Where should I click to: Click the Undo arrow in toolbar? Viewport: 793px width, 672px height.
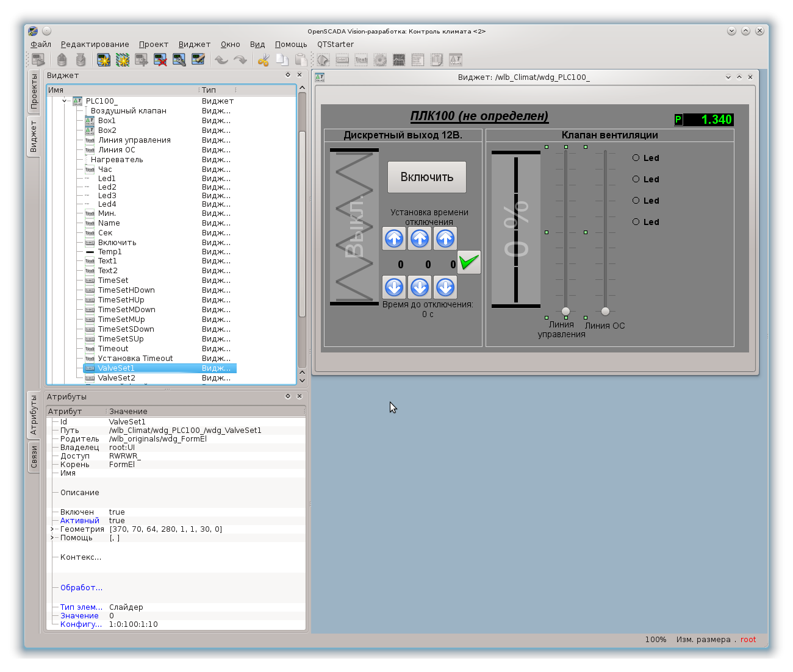[x=221, y=60]
